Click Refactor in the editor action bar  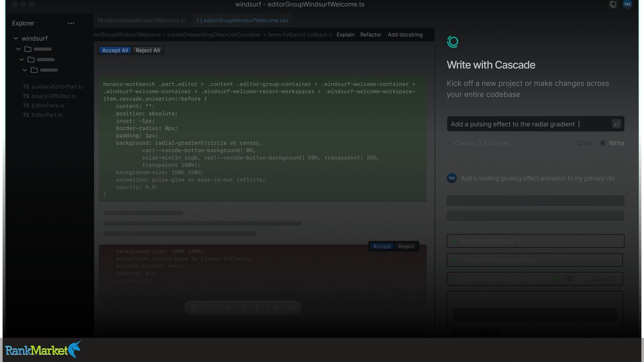click(x=371, y=34)
